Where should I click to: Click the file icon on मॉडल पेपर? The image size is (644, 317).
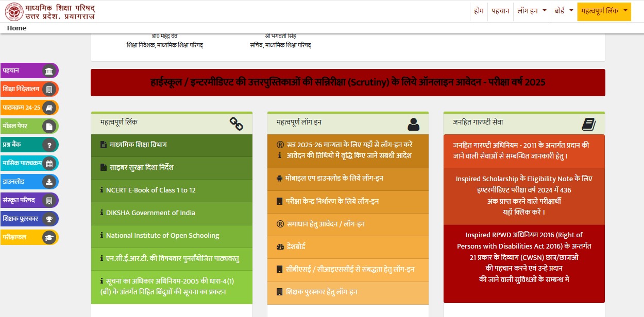tap(49, 127)
